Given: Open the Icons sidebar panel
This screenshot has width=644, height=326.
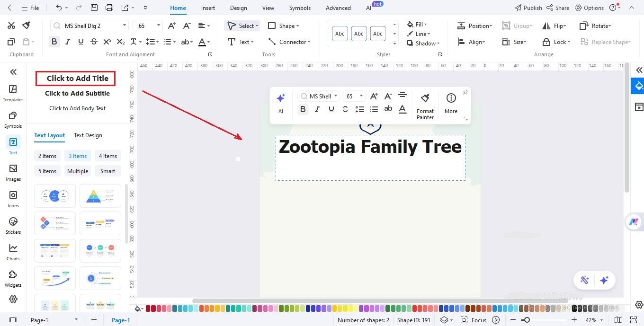Looking at the screenshot, I should pyautogui.click(x=13, y=199).
